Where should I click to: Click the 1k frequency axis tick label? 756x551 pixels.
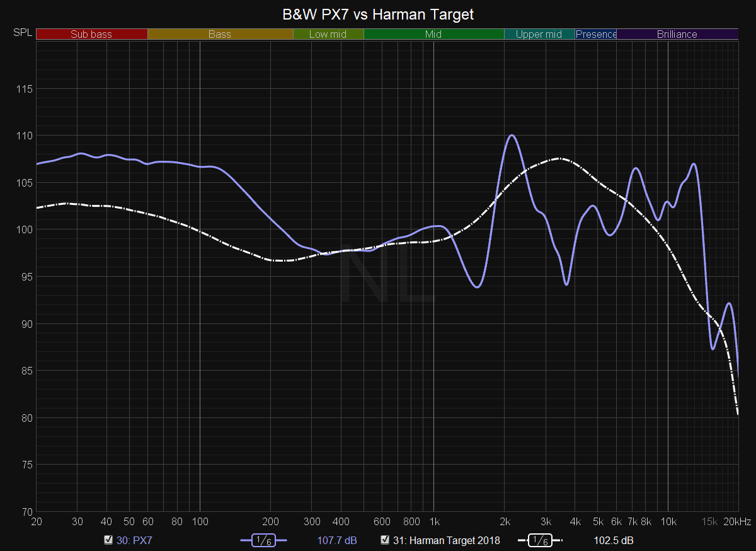[433, 521]
